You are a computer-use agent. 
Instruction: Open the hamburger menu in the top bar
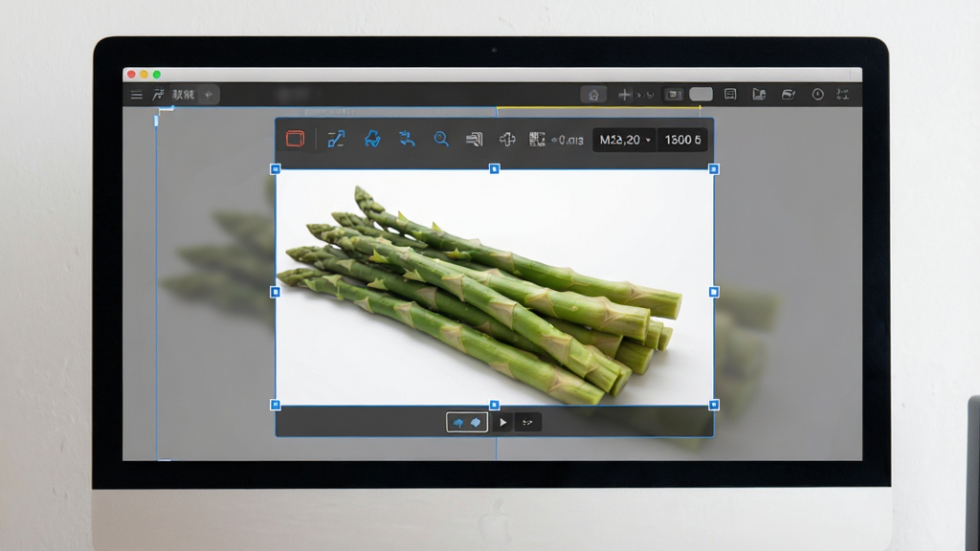136,95
